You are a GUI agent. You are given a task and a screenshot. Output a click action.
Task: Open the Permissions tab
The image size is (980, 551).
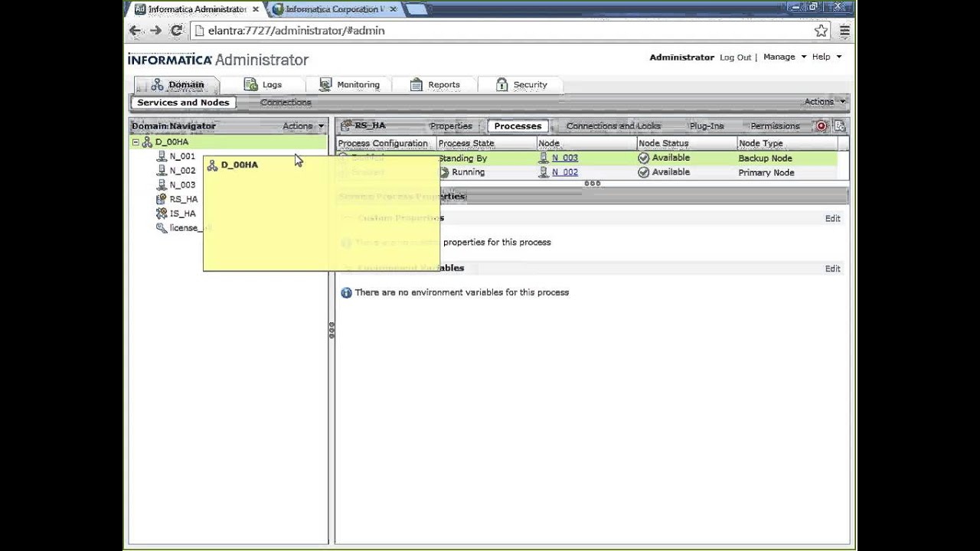click(775, 126)
